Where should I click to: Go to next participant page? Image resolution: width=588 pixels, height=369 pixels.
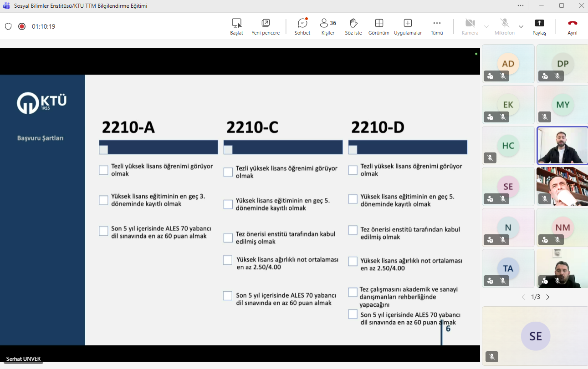[x=548, y=297]
